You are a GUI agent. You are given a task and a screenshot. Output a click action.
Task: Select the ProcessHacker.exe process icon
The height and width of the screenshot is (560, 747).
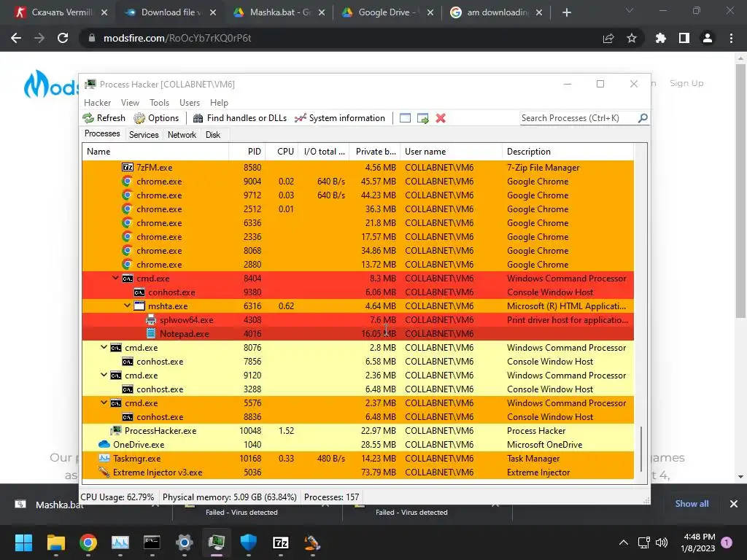(x=116, y=430)
